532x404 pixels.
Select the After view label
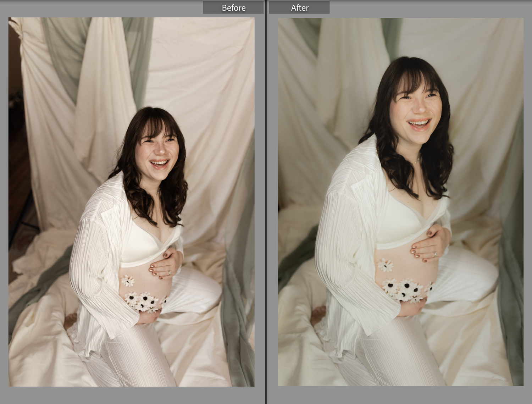coord(299,7)
